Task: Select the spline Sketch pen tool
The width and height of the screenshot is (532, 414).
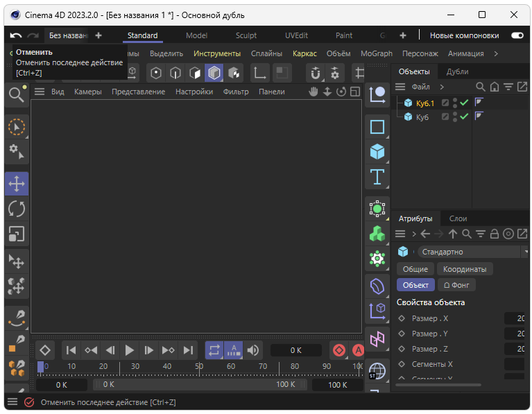Action: click(17, 318)
